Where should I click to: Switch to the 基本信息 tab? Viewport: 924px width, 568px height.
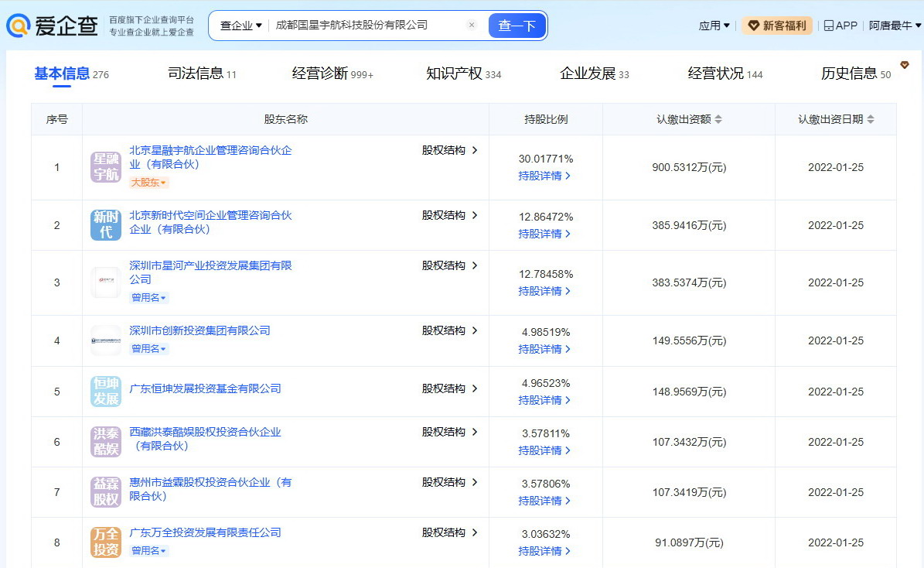71,74
